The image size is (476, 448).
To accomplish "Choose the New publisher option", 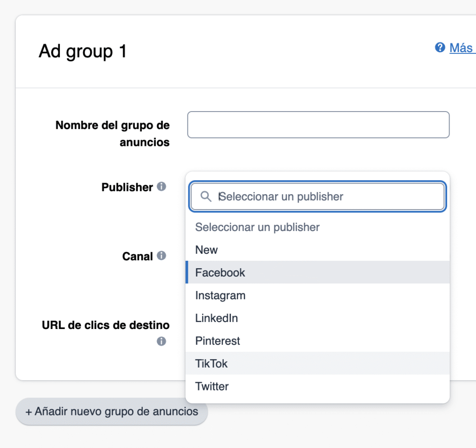I will pyautogui.click(x=206, y=250).
